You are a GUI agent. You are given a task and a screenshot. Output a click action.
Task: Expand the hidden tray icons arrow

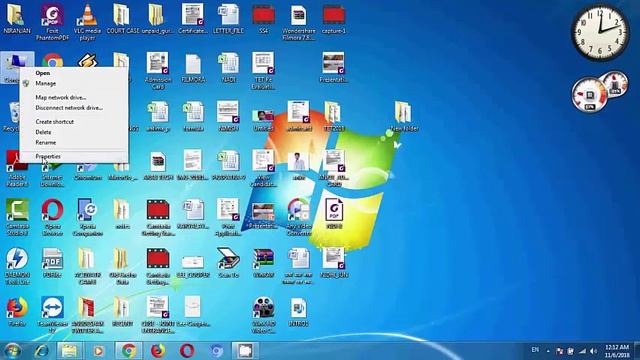coord(548,351)
